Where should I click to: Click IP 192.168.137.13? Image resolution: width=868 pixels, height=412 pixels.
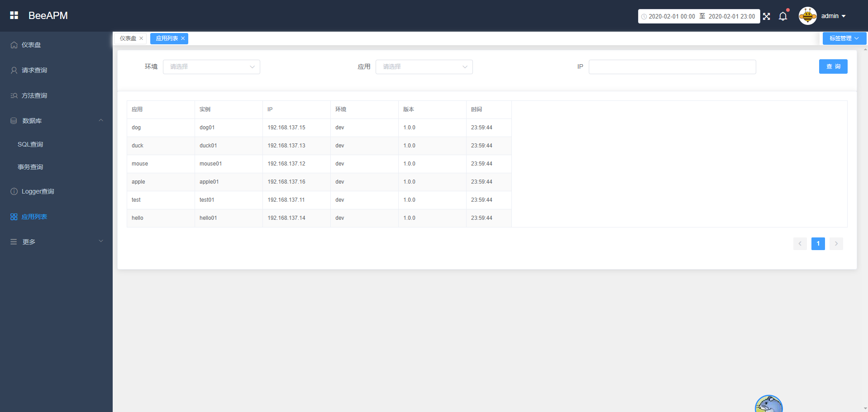tap(286, 146)
